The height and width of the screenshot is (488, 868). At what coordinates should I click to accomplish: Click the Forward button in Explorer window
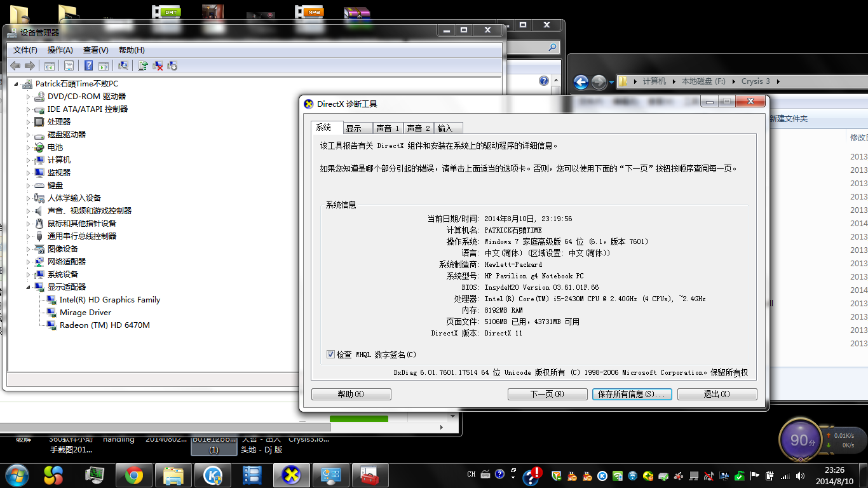[599, 82]
